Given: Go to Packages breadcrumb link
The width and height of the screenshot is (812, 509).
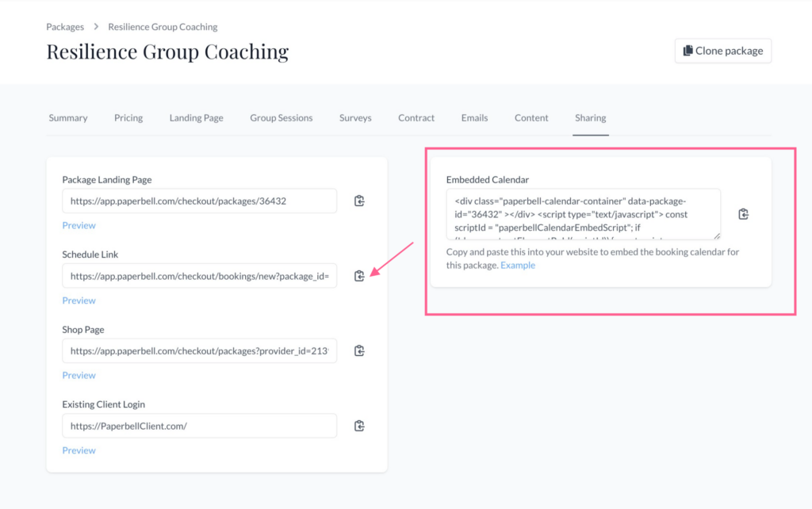Looking at the screenshot, I should pos(65,27).
